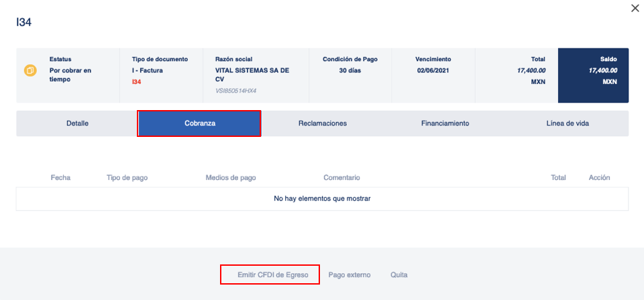Click the yellow document status icon
644x300 pixels.
coord(30,70)
